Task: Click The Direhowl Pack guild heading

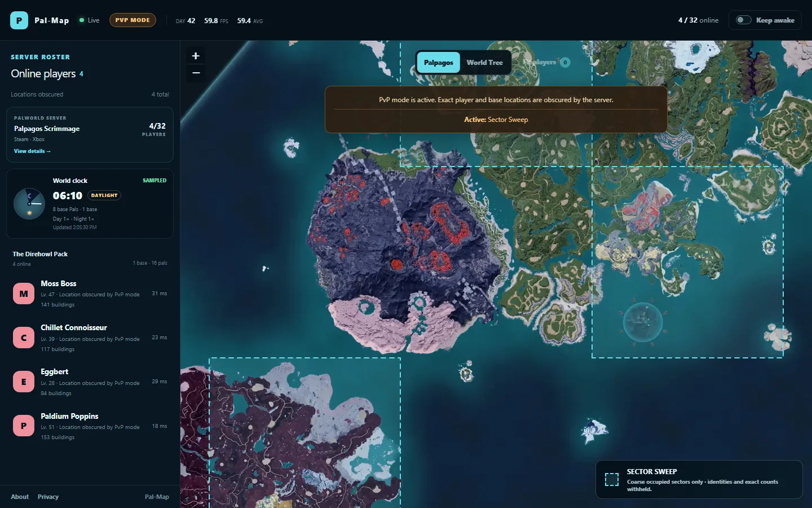Action: click(40, 254)
